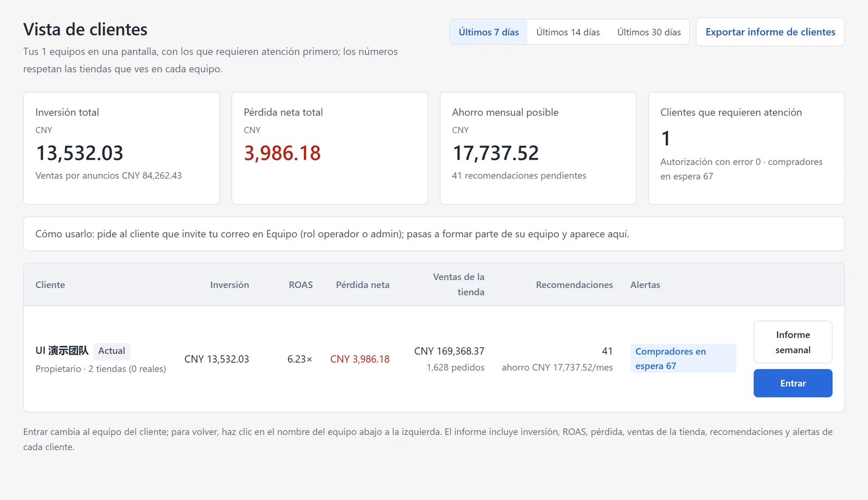Click the Pérdida neta column header
Image resolution: width=868 pixels, height=500 pixels.
coord(362,284)
